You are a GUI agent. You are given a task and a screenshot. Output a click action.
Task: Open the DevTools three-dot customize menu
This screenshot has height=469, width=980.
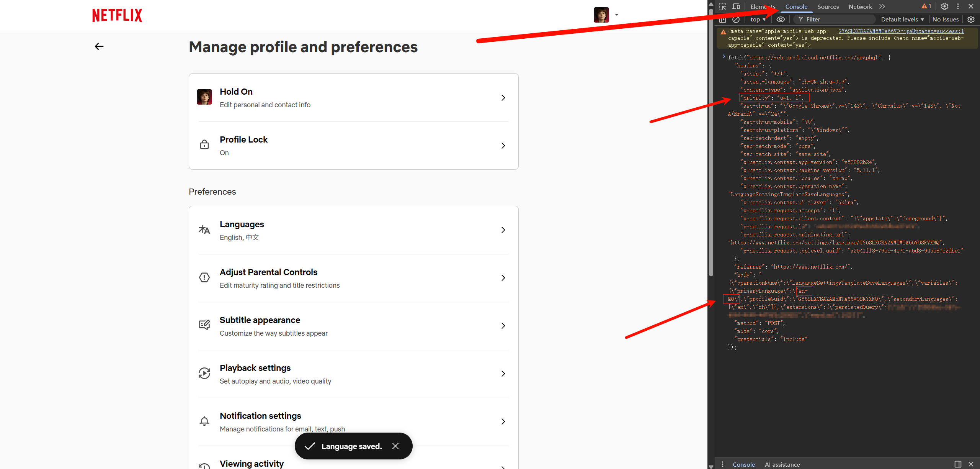pos(958,7)
